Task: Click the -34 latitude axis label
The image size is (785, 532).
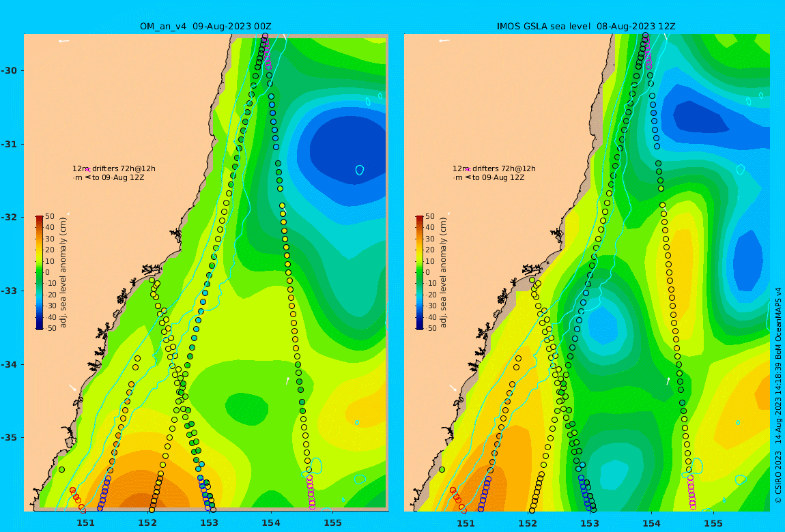Action: [x=10, y=364]
